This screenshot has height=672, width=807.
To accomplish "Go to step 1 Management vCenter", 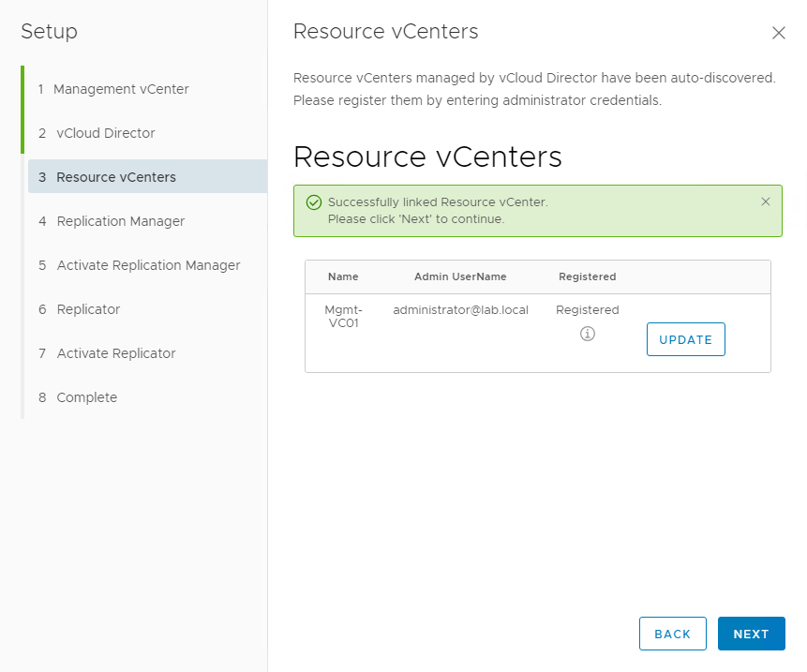I will 122,89.
